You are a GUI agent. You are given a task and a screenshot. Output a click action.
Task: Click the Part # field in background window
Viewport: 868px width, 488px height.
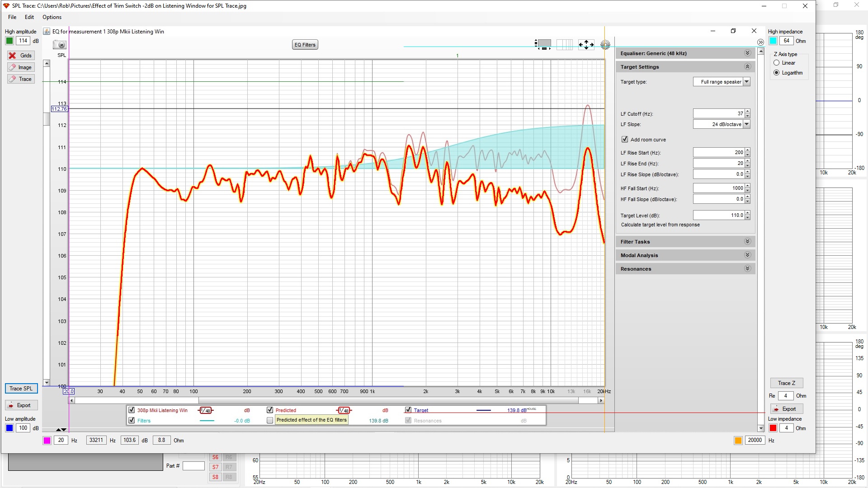193,466
